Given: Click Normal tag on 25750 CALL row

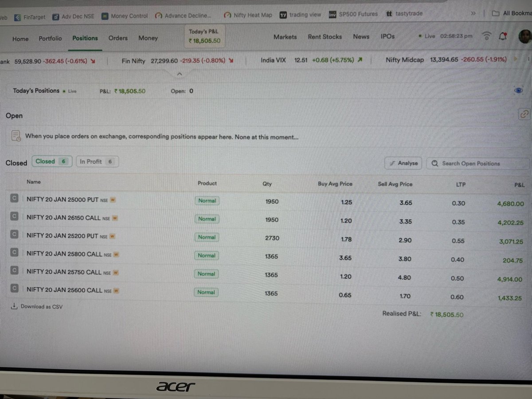Looking at the screenshot, I should [x=207, y=274].
